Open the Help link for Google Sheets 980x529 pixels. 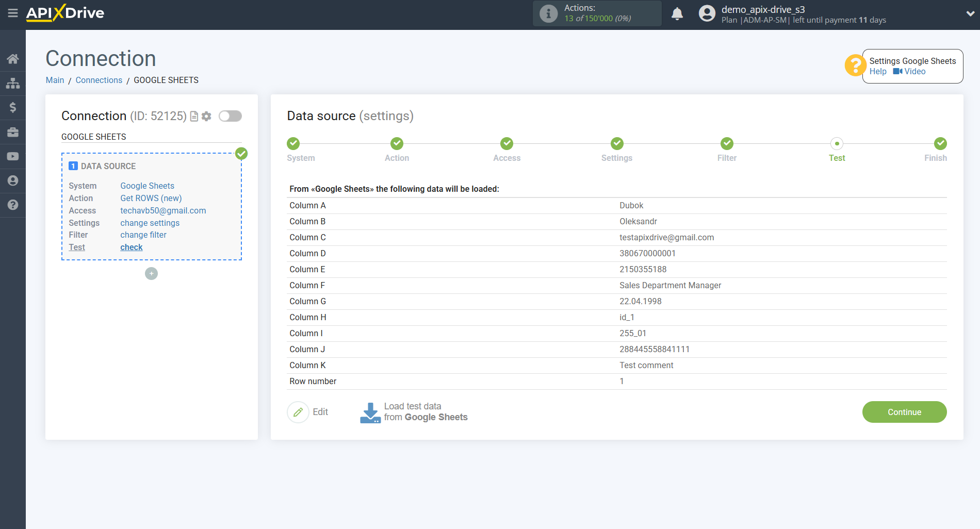(x=878, y=71)
